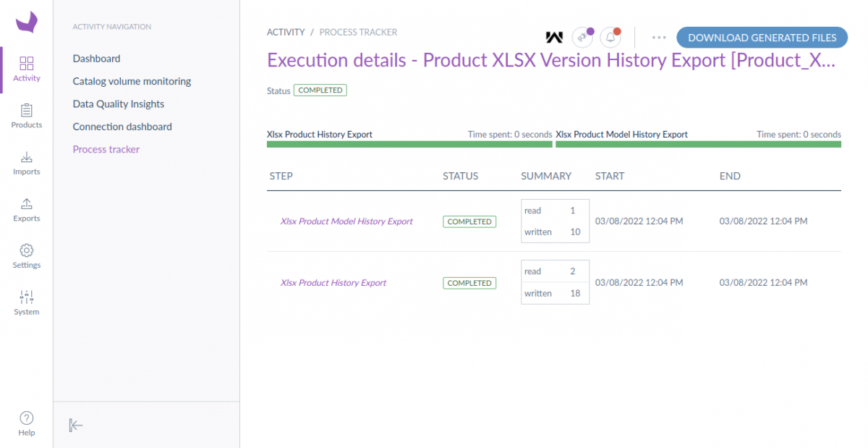Open Catalog volume monitoring

tap(132, 81)
